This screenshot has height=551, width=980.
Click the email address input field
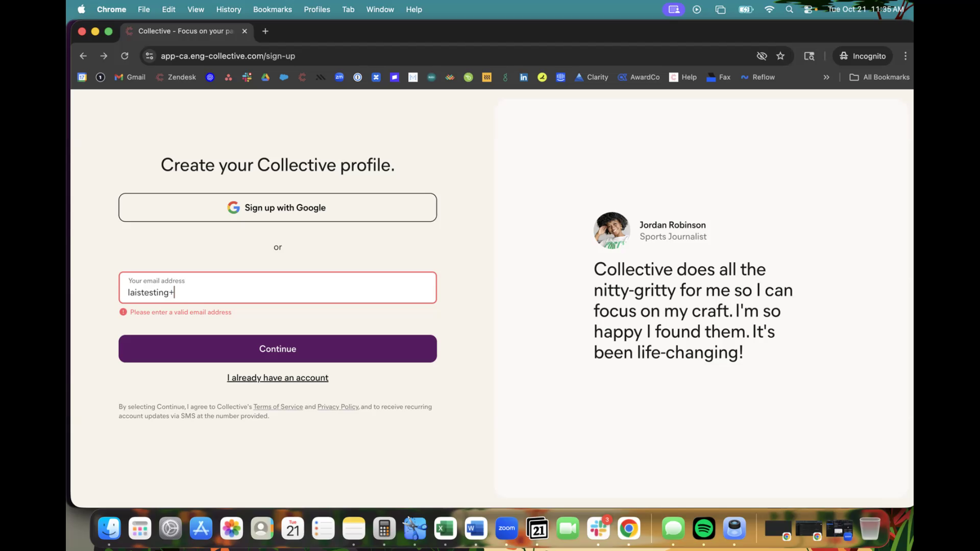point(278,288)
